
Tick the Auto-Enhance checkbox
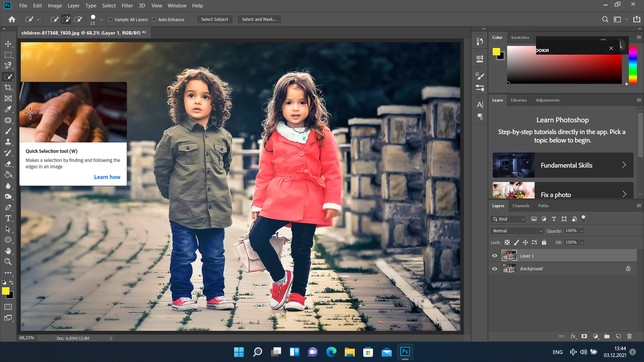(x=154, y=19)
